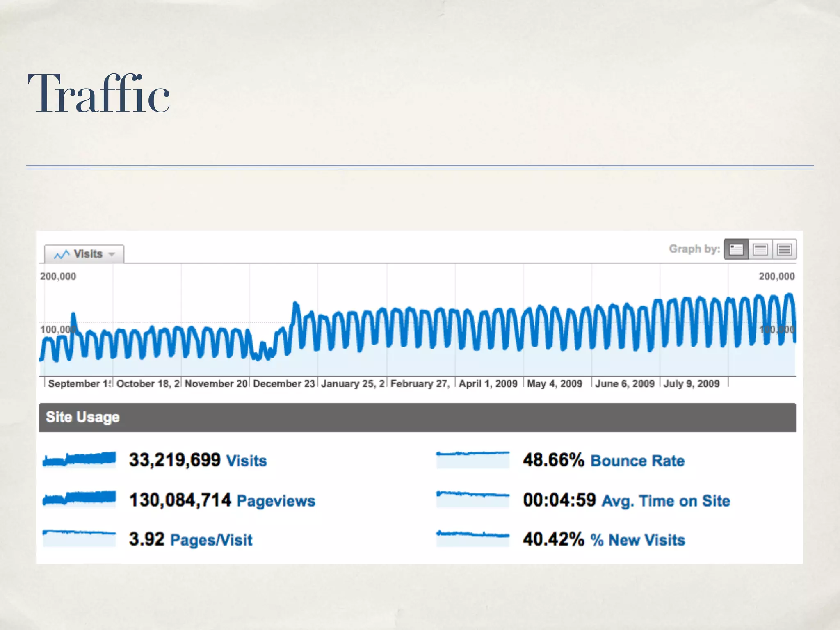Click the April 1, 2009 timeline label
This screenshot has width=840, height=630.
coord(488,383)
